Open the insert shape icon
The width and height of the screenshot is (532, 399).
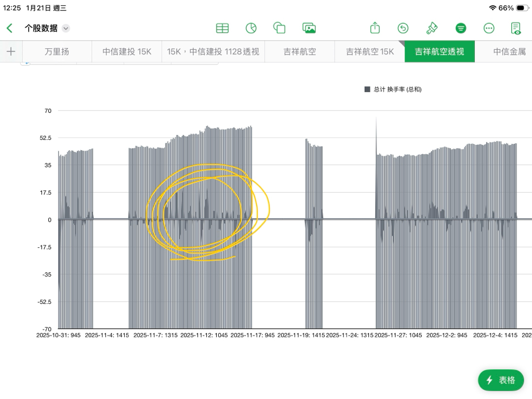(x=280, y=28)
